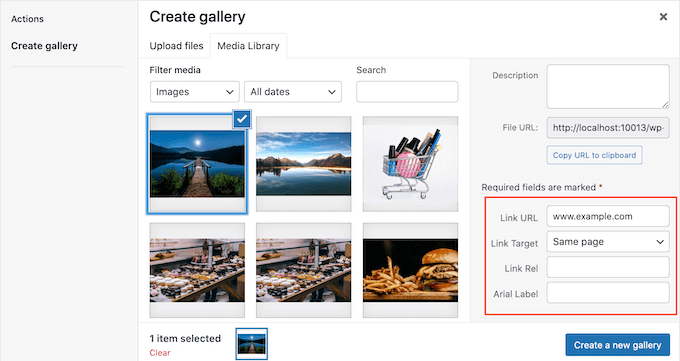Click Create a new gallery button
The image size is (680, 361).
tap(618, 345)
